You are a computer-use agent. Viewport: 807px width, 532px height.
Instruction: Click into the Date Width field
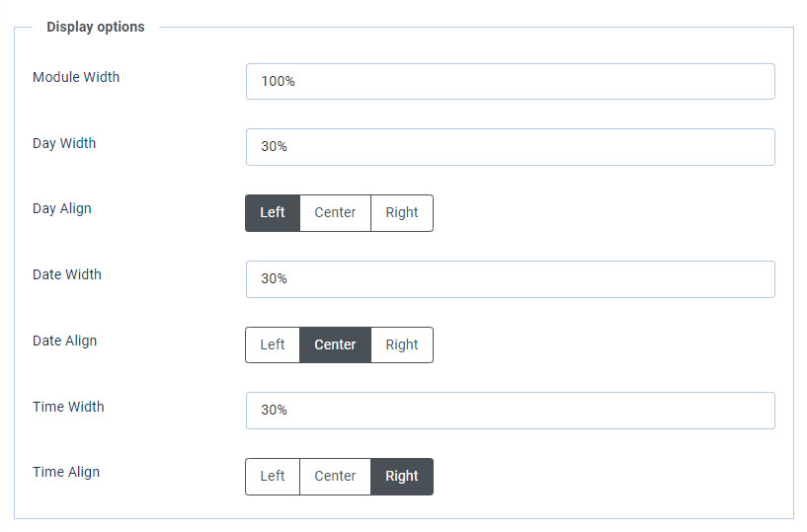click(510, 279)
